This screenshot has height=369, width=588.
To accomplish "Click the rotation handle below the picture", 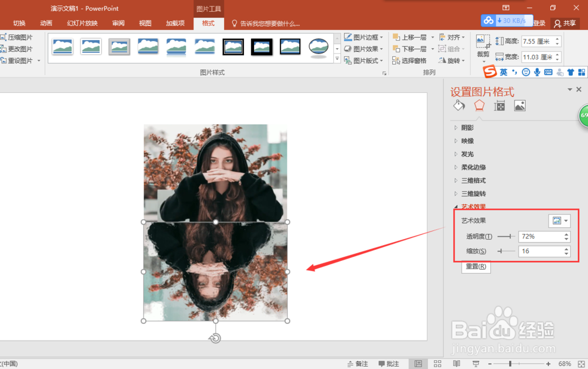I will click(x=215, y=338).
